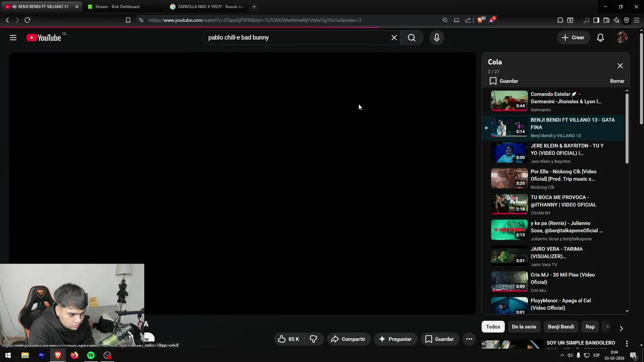
Task: Close the BENJI BENDI browser tab
Action: (x=76, y=7)
